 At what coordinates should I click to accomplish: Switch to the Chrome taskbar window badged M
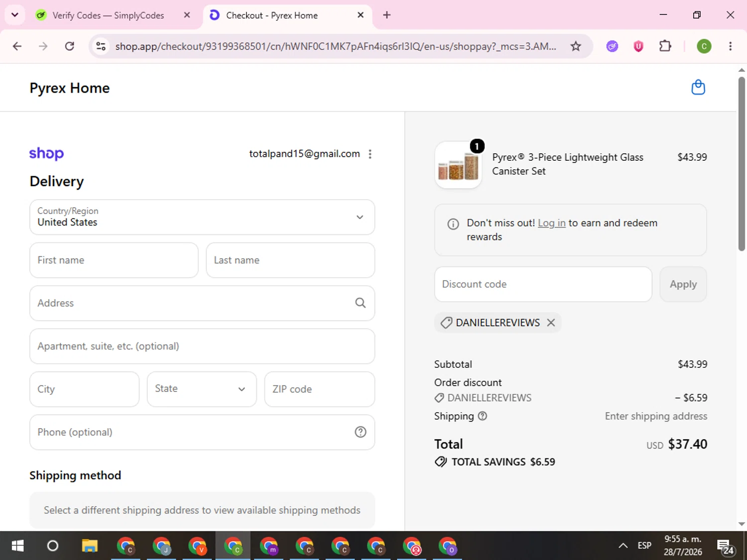269,546
